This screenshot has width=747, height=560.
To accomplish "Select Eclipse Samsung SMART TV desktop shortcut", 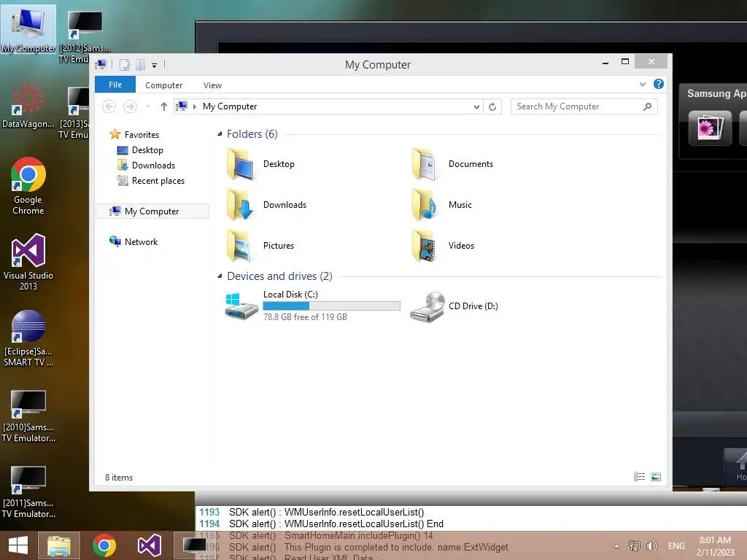I will 28,338.
